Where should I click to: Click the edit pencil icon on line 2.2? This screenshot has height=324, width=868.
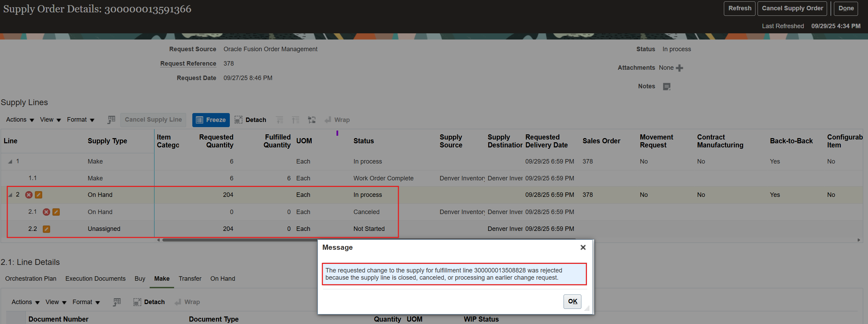coord(46,229)
